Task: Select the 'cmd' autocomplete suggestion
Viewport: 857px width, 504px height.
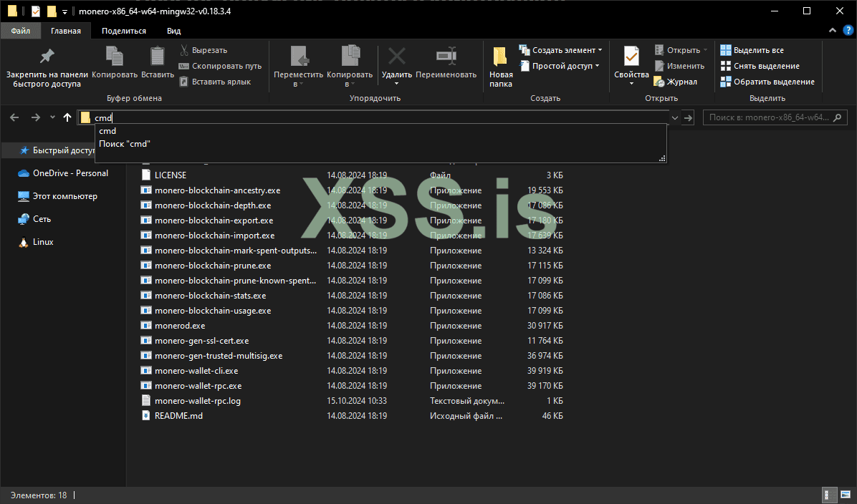Action: (x=107, y=131)
